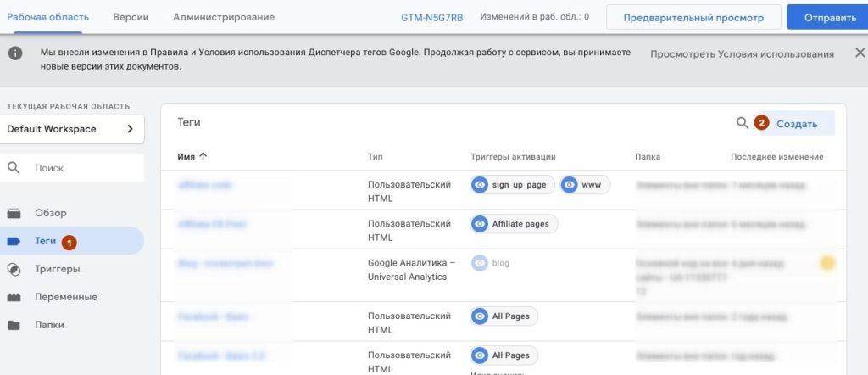The image size is (868, 375).
Task: Click Предварительный просмотр button
Action: [693, 17]
